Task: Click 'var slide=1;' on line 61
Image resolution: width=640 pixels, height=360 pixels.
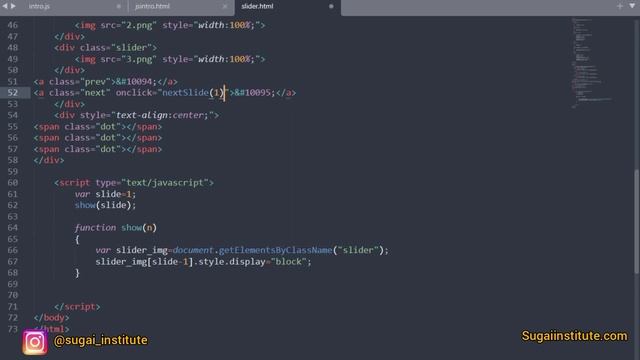Action: [x=105, y=194]
